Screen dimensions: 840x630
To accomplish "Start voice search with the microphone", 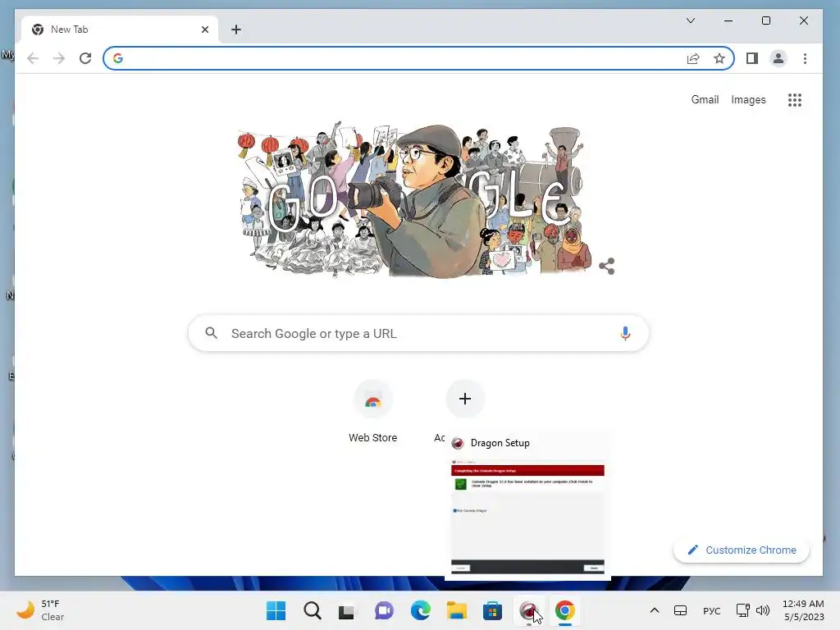I will pos(625,333).
